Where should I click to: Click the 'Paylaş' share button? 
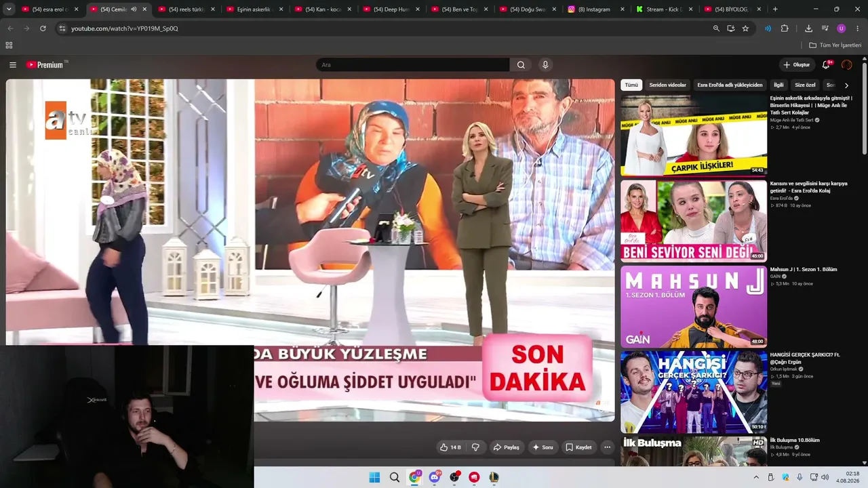pos(507,447)
